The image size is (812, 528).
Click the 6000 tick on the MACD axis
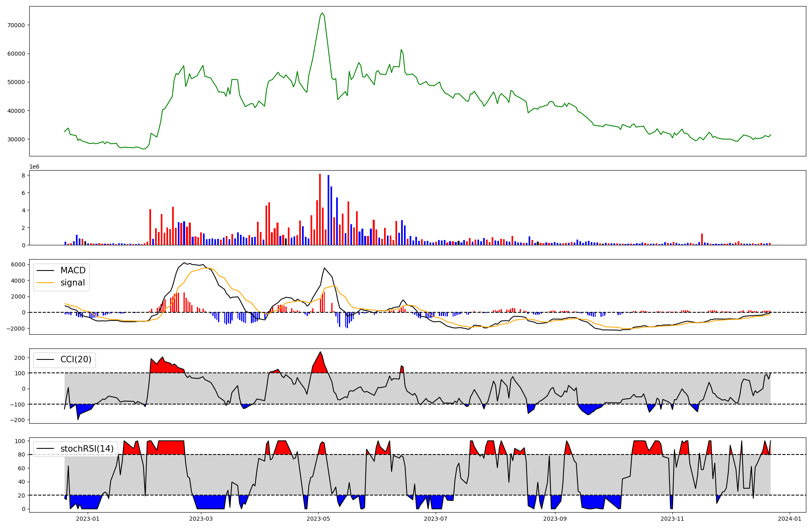[18, 265]
